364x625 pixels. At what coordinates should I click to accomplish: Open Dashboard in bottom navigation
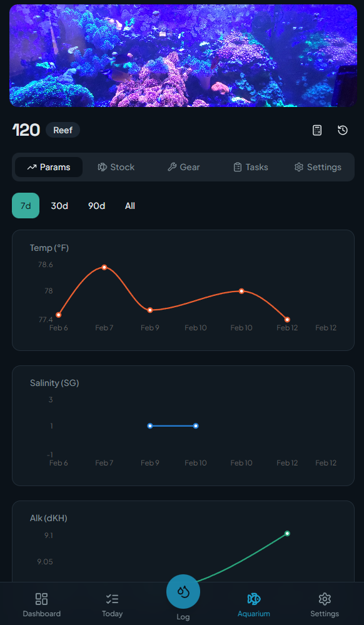point(41,605)
